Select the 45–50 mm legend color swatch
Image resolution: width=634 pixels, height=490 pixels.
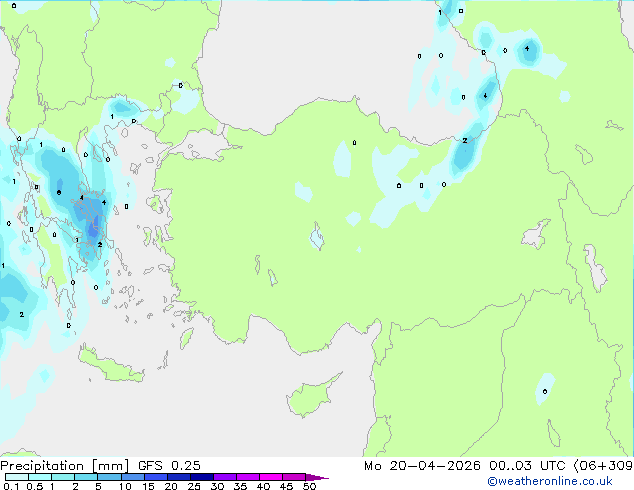(294, 477)
